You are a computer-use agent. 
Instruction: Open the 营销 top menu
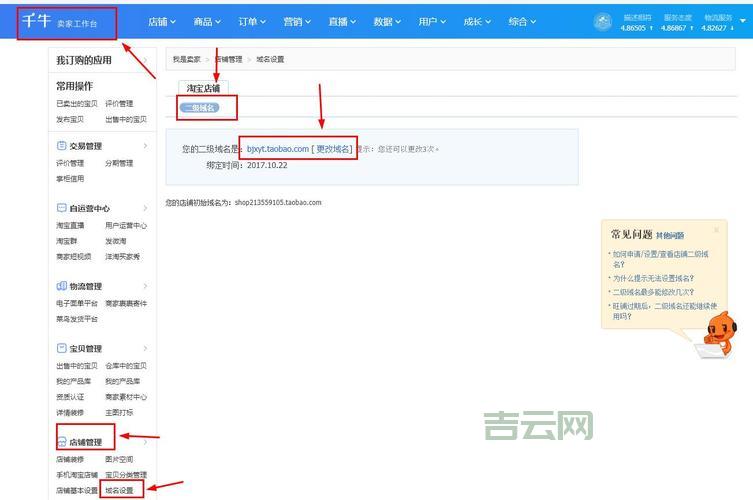coord(297,22)
